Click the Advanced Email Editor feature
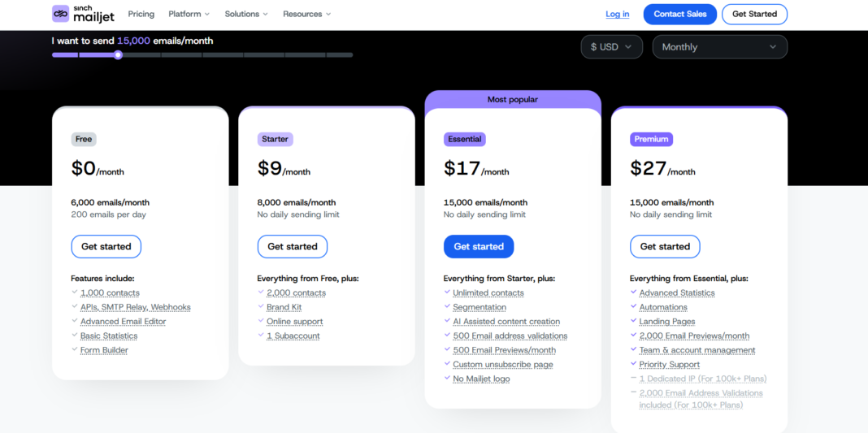 point(123,321)
